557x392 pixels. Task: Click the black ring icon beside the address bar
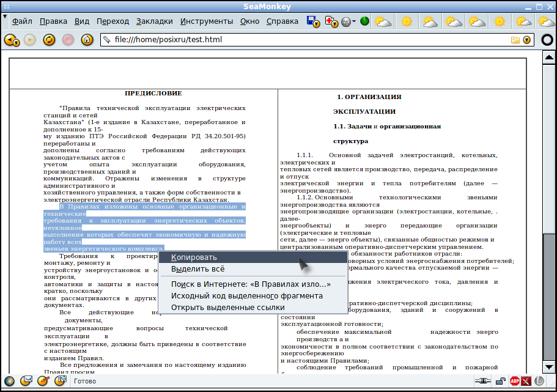tap(547, 40)
